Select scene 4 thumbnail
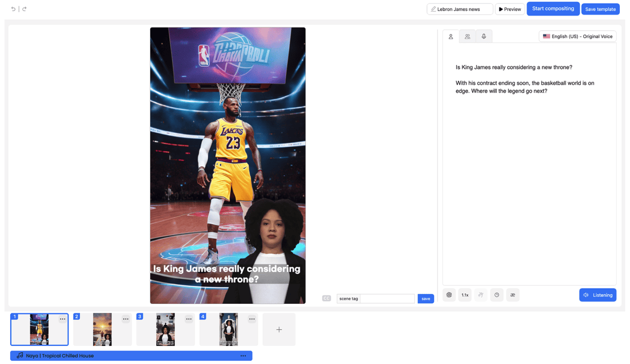630x364 pixels. pyautogui.click(x=229, y=329)
